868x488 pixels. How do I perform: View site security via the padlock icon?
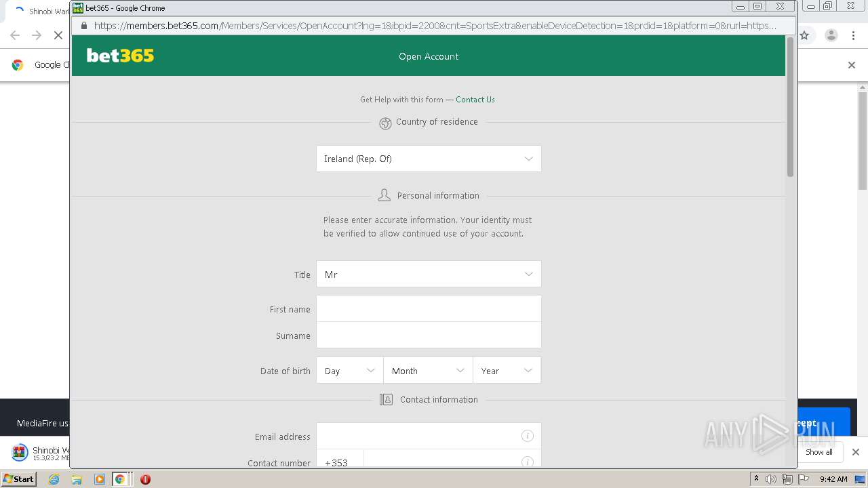pyautogui.click(x=84, y=26)
